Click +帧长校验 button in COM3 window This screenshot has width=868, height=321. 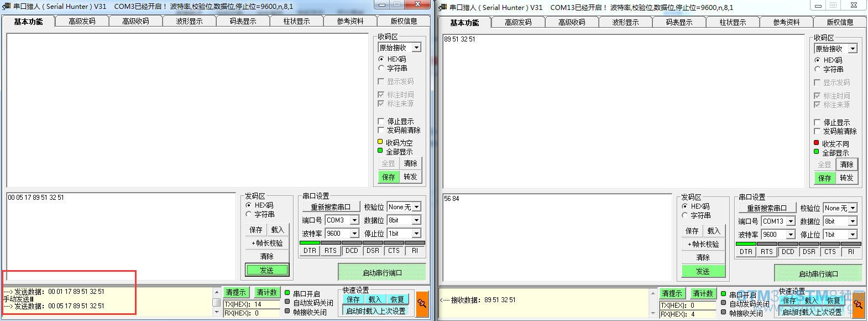(x=267, y=243)
